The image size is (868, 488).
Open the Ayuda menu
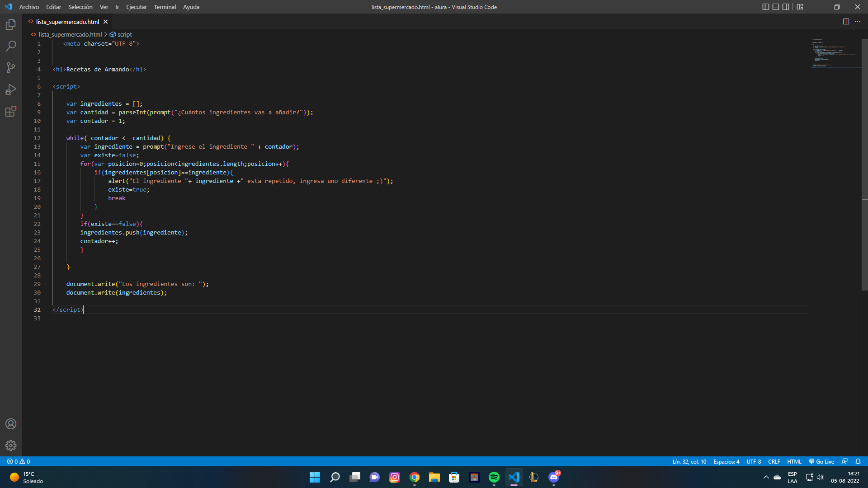click(191, 7)
